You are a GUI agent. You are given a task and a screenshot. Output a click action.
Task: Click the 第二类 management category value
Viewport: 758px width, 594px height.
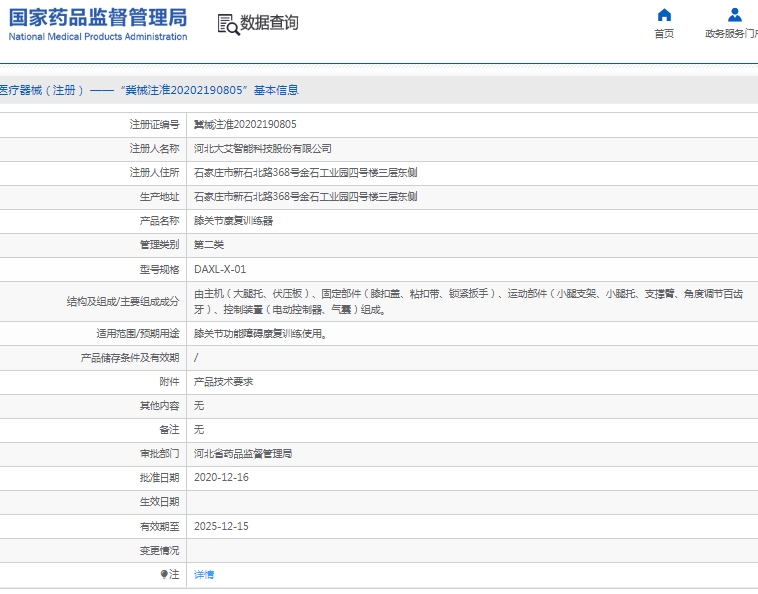(209, 245)
